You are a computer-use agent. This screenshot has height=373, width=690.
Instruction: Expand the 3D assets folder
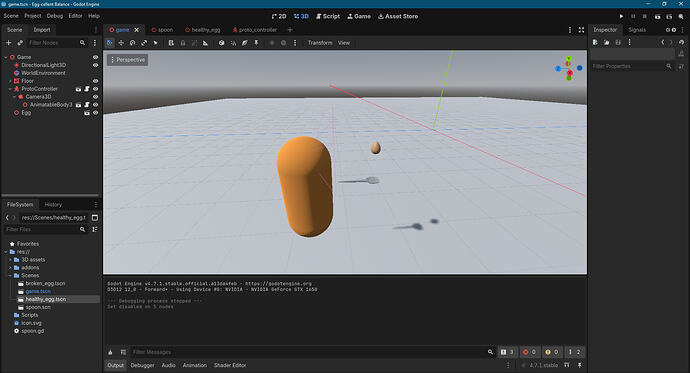[x=10, y=260]
